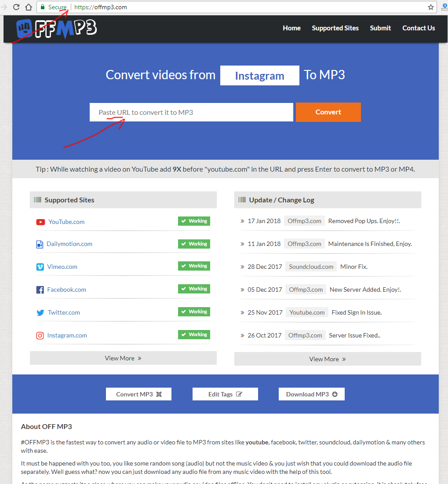The image size is (448, 484).
Task: Click the Paste URL input field
Action: 191,112
